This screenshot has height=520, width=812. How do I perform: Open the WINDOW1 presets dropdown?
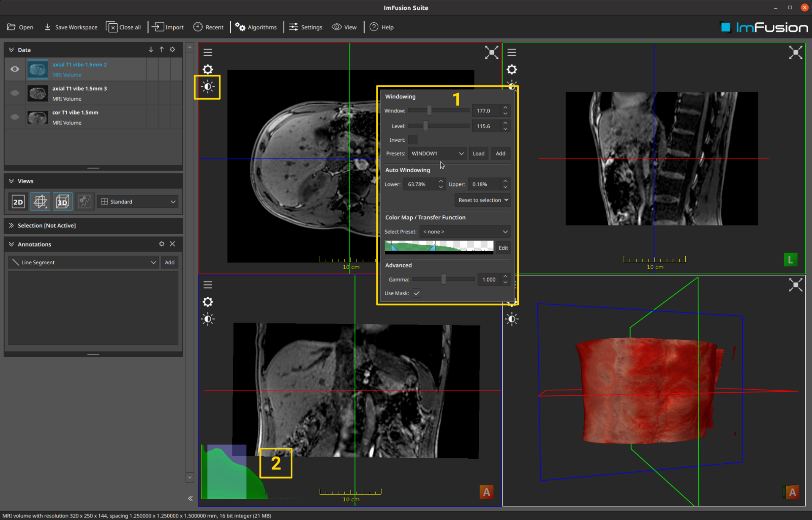tap(437, 153)
